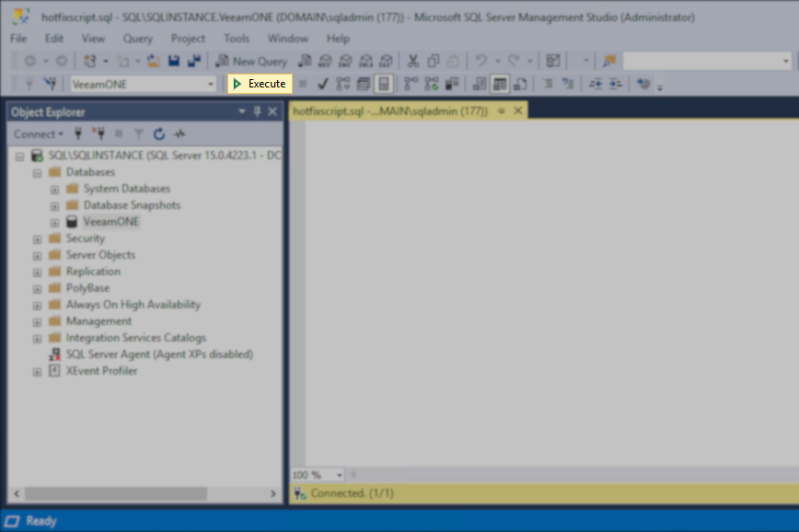Expand the Security folder
The width and height of the screenshot is (799, 532).
[37, 239]
